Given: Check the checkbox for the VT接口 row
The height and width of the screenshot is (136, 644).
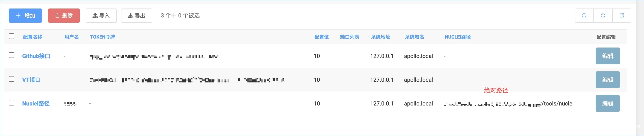Looking at the screenshot, I should point(11,80).
